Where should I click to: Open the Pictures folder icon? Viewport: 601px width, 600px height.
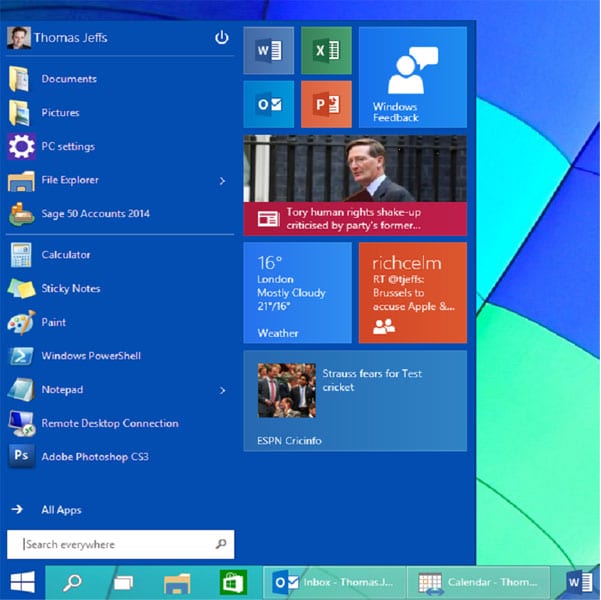point(20,113)
